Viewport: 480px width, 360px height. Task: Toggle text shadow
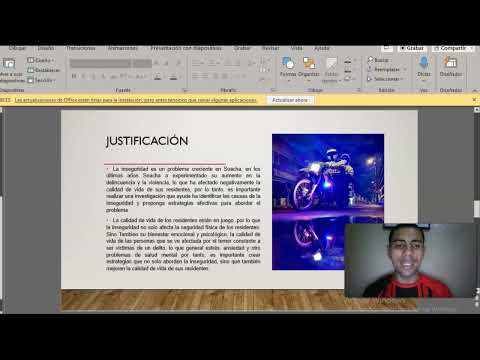104,77
